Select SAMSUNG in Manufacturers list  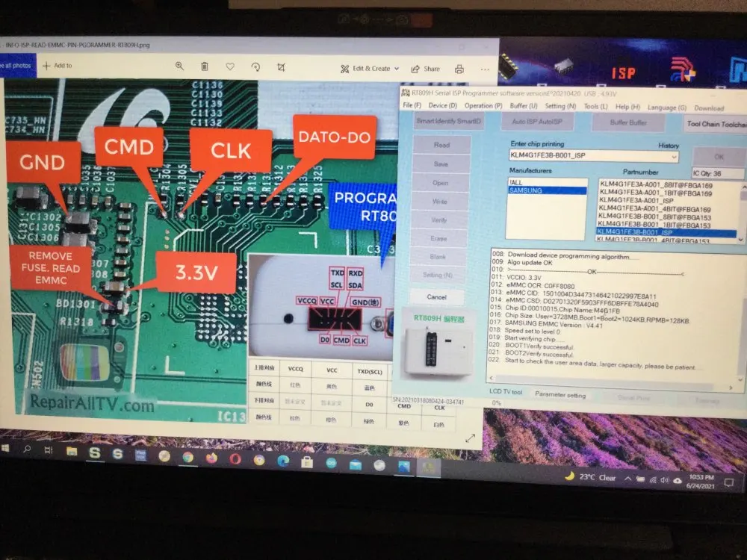[548, 190]
